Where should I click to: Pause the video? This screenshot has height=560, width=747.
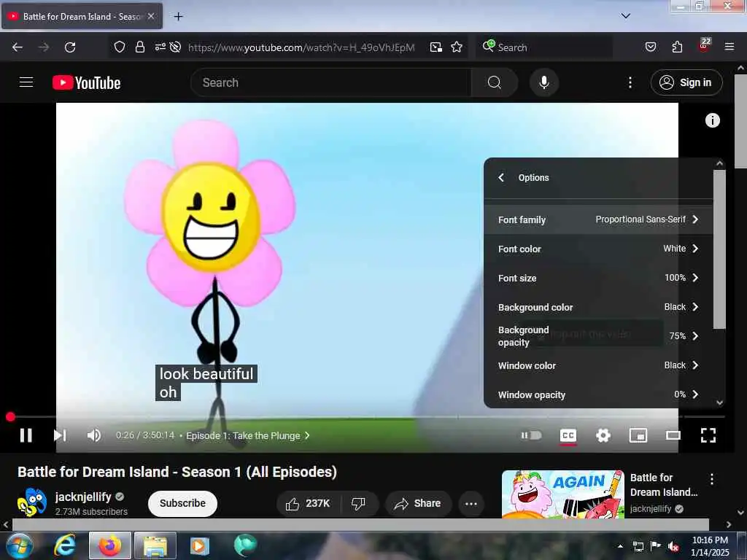pos(26,435)
